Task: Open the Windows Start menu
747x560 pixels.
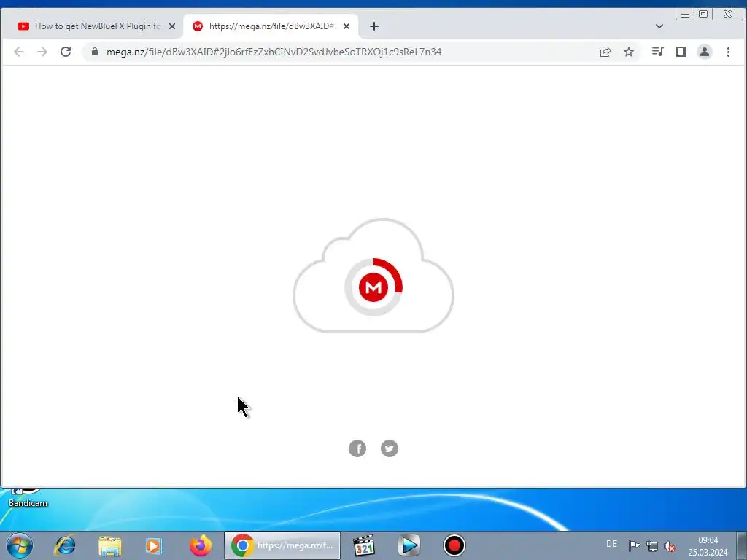Action: pyautogui.click(x=20, y=545)
